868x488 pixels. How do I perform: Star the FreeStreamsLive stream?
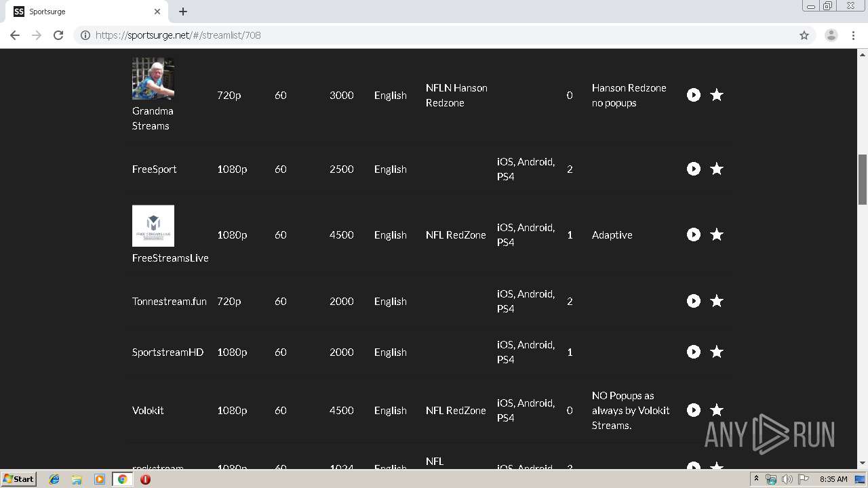(x=717, y=235)
